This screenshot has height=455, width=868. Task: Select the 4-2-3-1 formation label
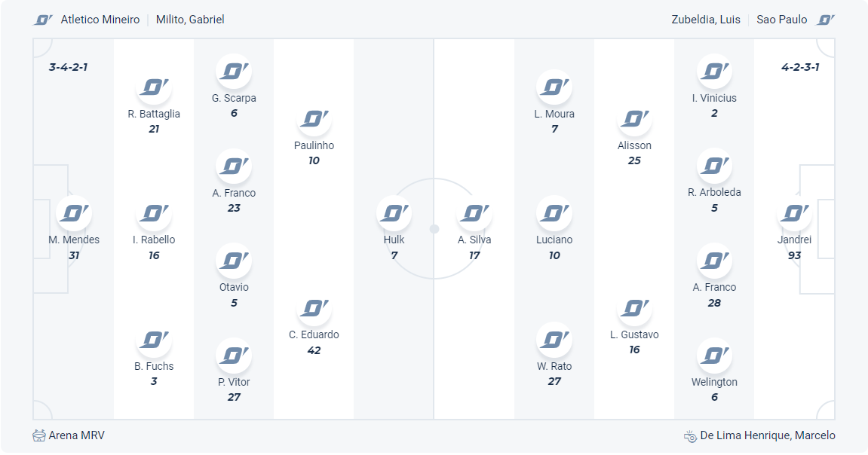800,67
